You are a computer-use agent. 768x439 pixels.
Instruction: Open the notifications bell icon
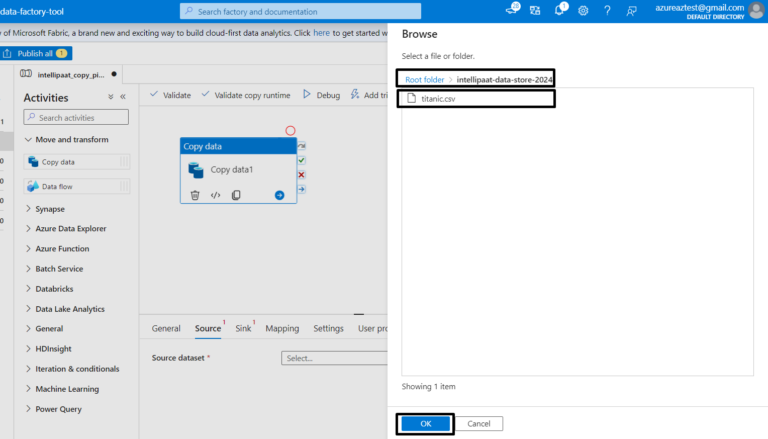pyautogui.click(x=559, y=10)
